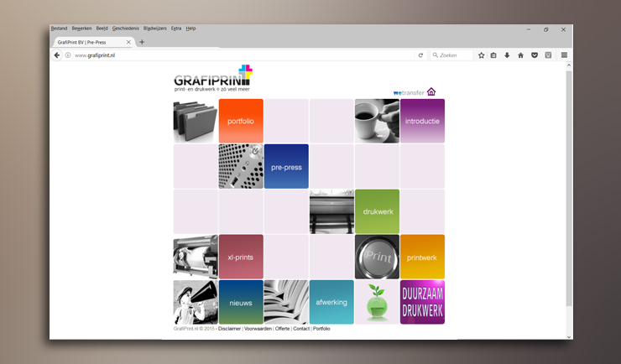Click the coffee cup photo tile
This screenshot has height=364, width=621.
coord(377,121)
